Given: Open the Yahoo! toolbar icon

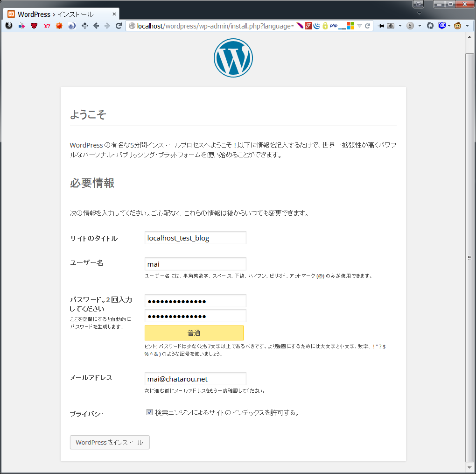Looking at the screenshot, I should pos(47,26).
